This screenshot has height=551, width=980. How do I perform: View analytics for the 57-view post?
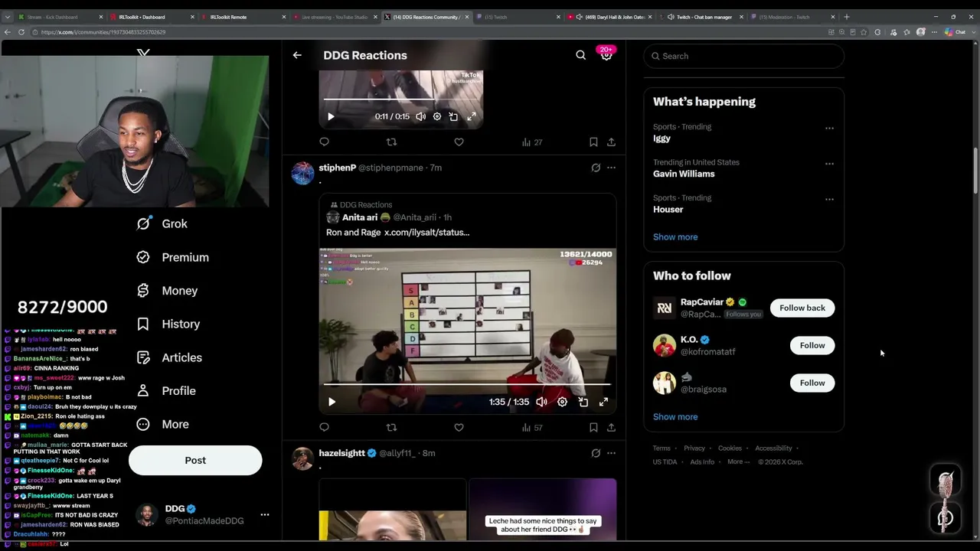532,427
